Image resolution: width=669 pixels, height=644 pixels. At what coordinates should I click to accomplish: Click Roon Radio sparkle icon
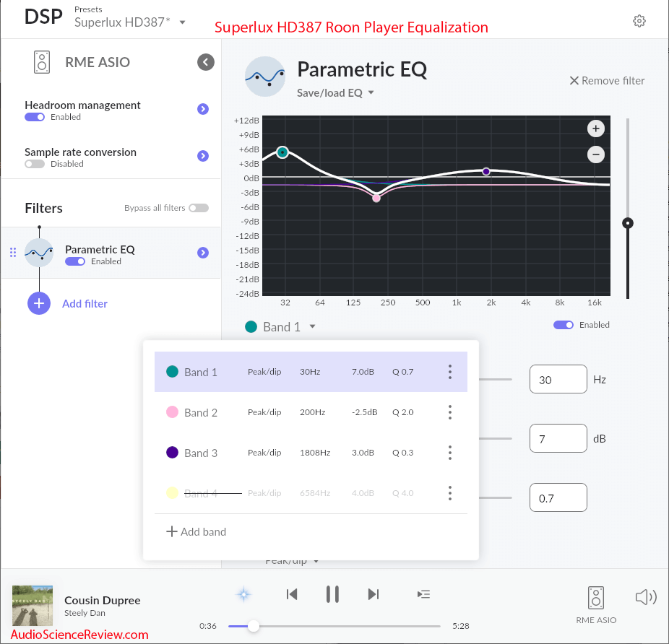pyautogui.click(x=243, y=594)
